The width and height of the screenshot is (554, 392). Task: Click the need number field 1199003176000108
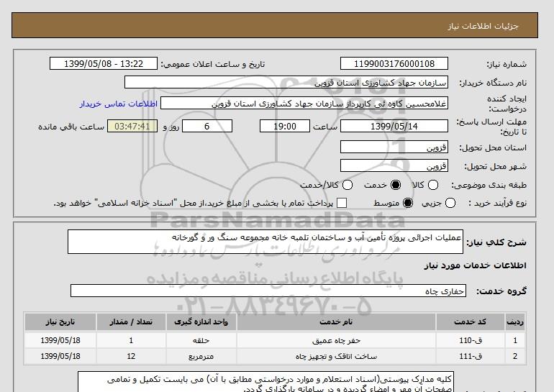tap(394, 63)
